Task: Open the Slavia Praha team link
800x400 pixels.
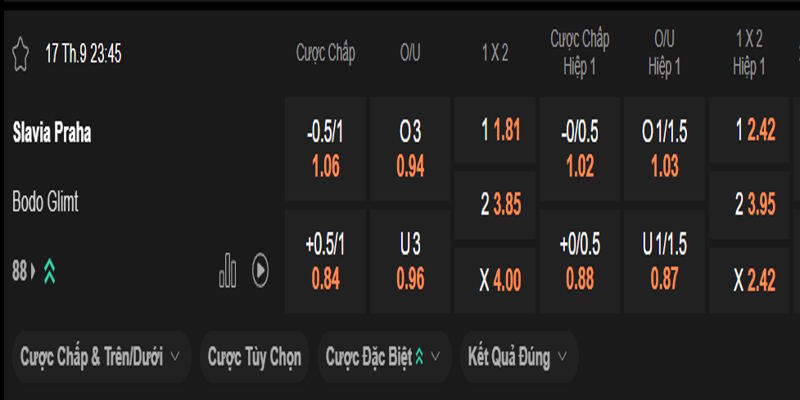Action: [x=52, y=133]
